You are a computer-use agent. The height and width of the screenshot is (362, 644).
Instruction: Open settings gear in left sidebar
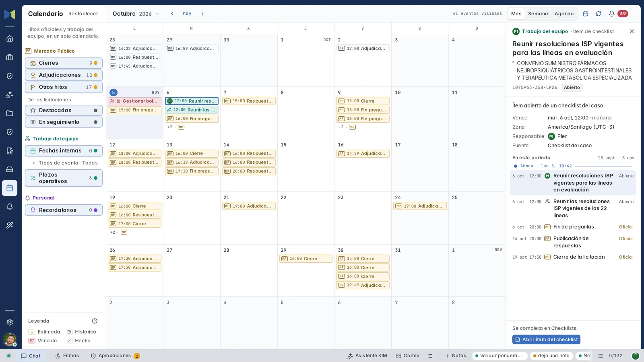(10, 322)
